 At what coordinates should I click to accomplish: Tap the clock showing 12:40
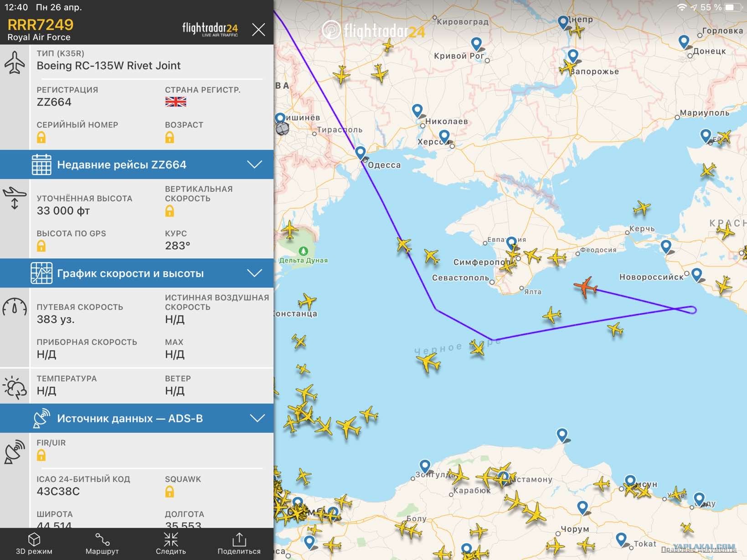point(16,7)
